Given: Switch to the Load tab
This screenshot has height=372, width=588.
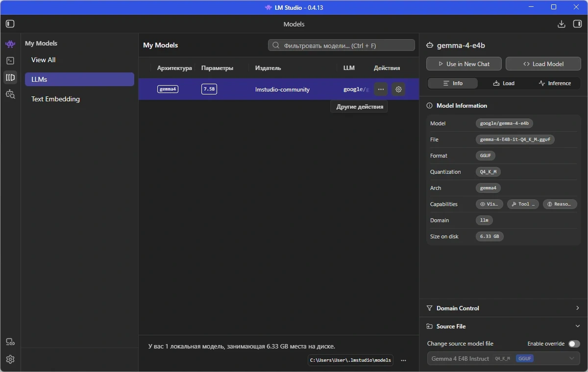Looking at the screenshot, I should pyautogui.click(x=504, y=83).
